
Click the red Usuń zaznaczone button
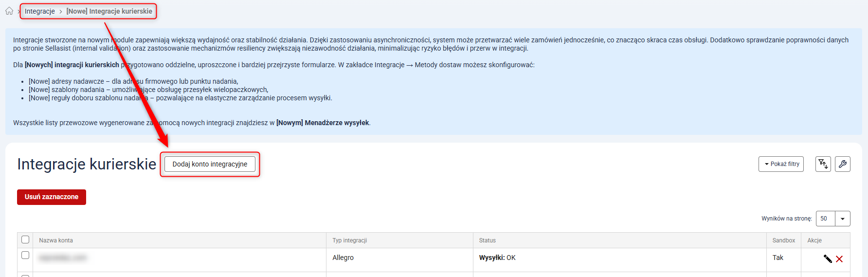pos(52,197)
